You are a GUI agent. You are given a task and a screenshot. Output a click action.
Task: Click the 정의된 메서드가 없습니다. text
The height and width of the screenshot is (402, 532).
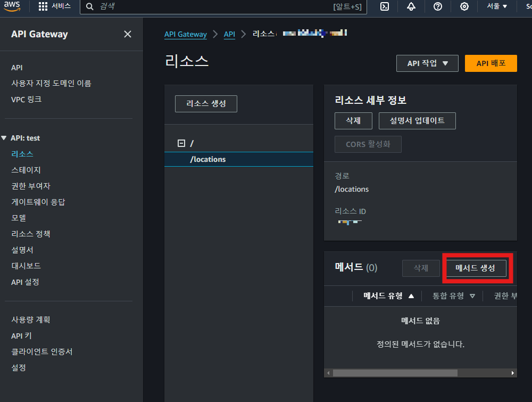(420, 344)
